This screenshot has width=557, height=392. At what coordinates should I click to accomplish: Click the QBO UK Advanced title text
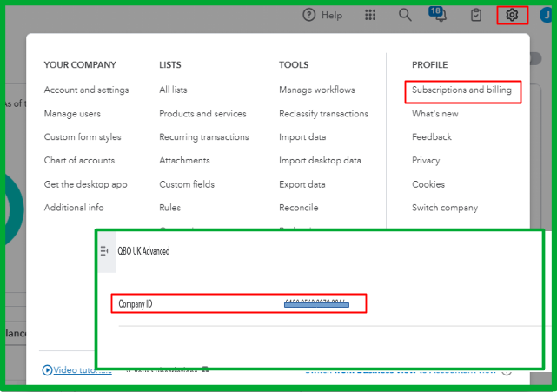tap(143, 251)
